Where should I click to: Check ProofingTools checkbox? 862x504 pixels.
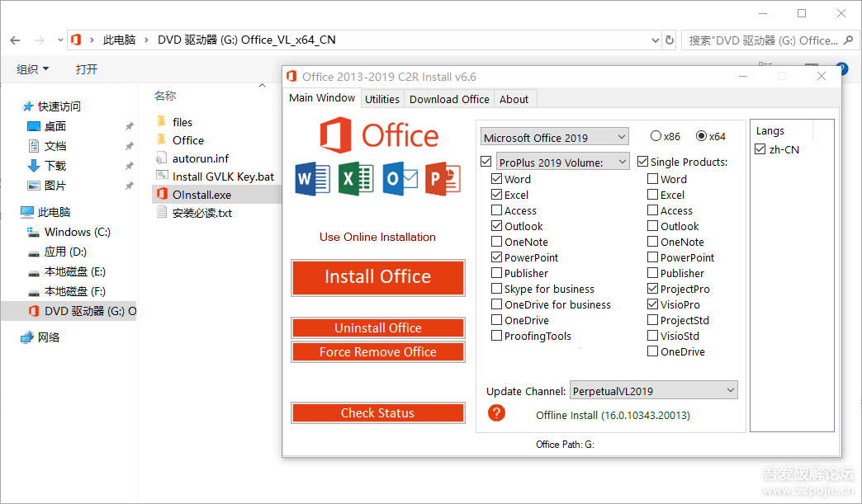click(x=496, y=336)
